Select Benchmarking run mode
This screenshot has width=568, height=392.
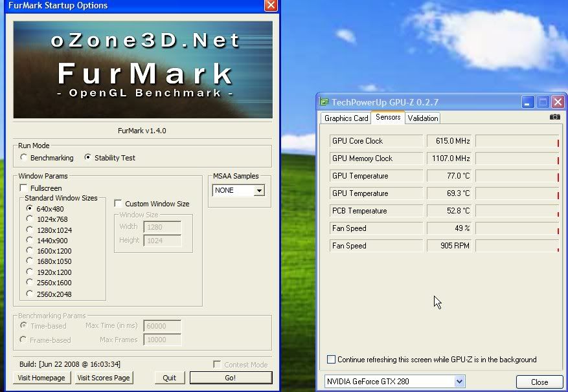tap(24, 157)
